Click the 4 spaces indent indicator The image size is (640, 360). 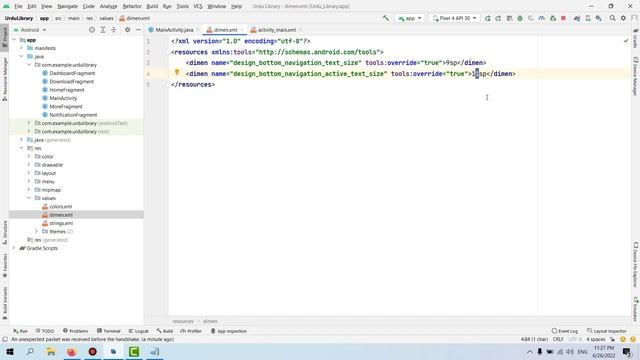(596, 339)
